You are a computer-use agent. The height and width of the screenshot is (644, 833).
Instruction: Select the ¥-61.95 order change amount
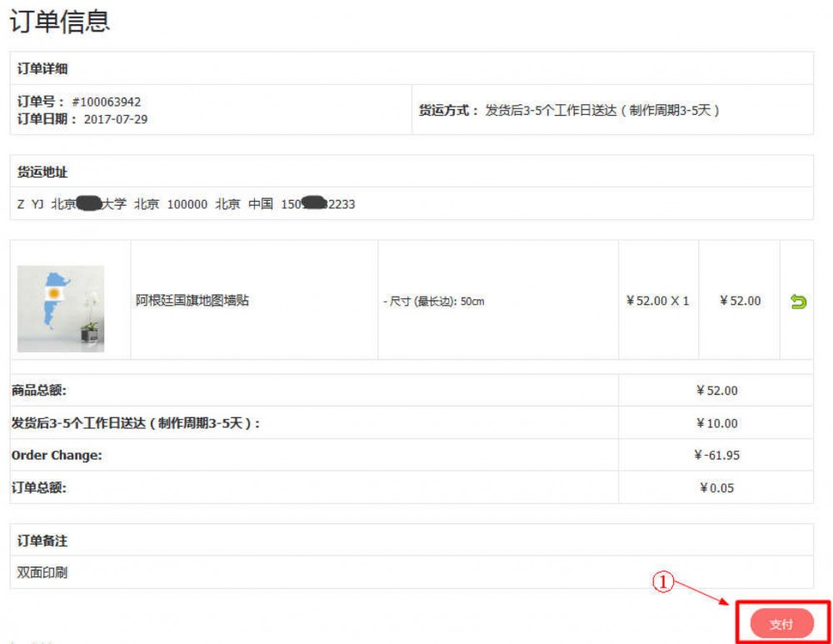click(x=716, y=456)
